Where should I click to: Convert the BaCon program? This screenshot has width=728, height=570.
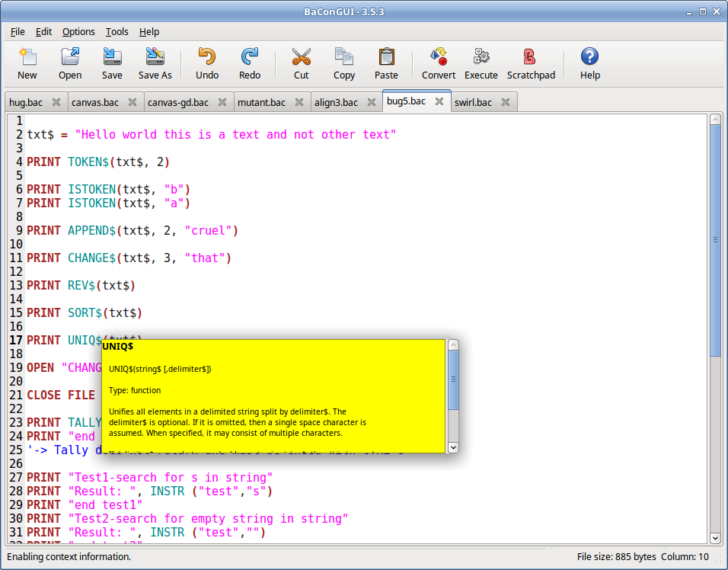click(439, 63)
